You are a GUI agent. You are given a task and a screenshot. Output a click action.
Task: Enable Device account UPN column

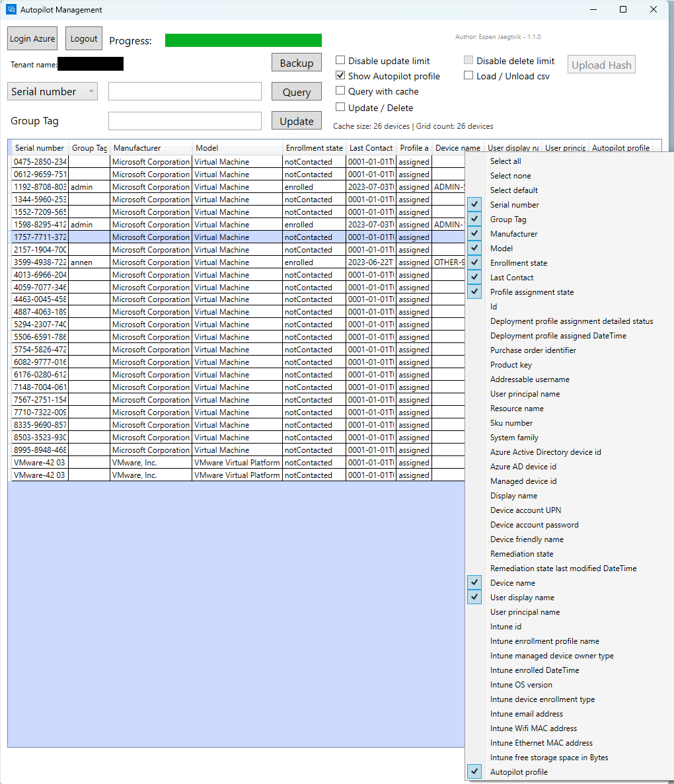point(525,510)
